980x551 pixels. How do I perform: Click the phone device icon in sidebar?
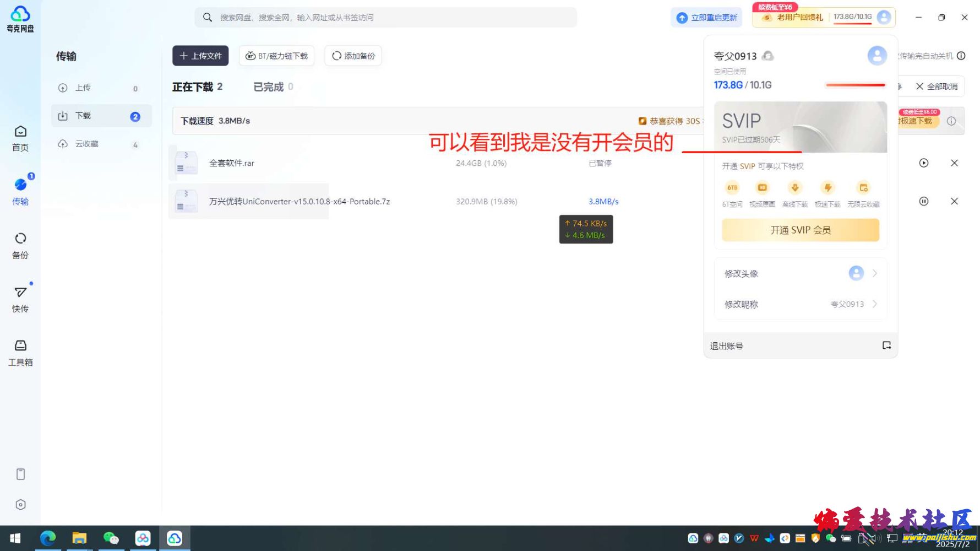pyautogui.click(x=20, y=474)
